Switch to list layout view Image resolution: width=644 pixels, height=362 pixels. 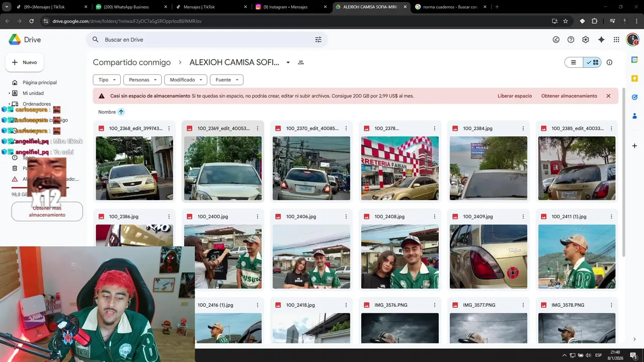pos(573,62)
